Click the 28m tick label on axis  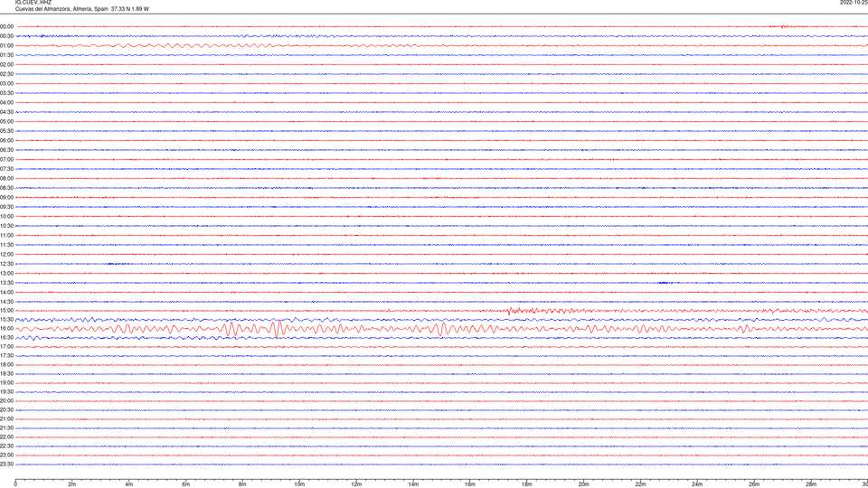click(x=811, y=484)
